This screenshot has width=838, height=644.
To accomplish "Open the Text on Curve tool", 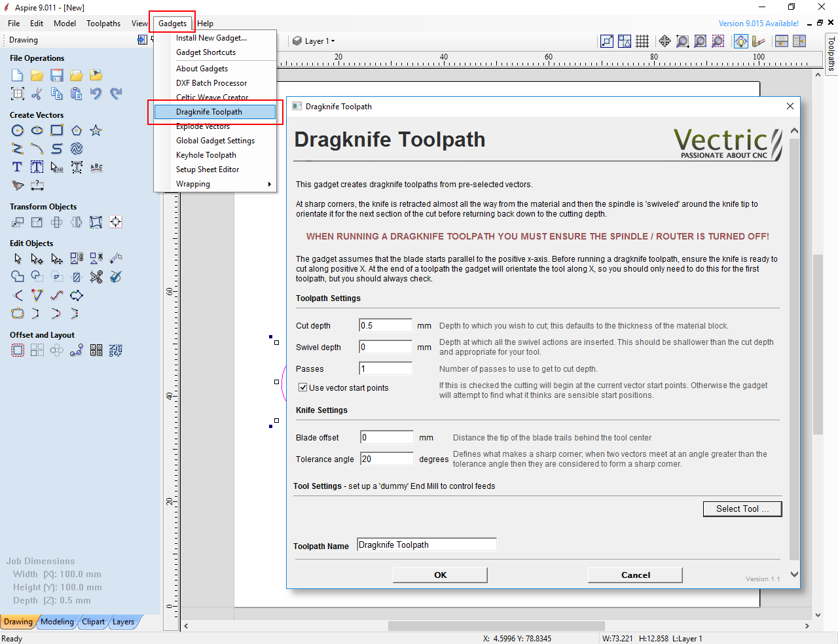I will 96,167.
